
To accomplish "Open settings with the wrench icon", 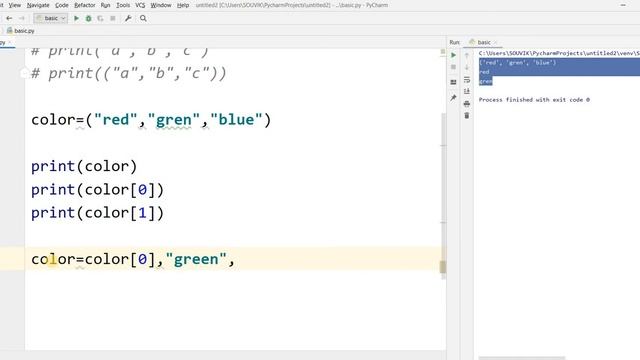I will [x=128, y=18].
